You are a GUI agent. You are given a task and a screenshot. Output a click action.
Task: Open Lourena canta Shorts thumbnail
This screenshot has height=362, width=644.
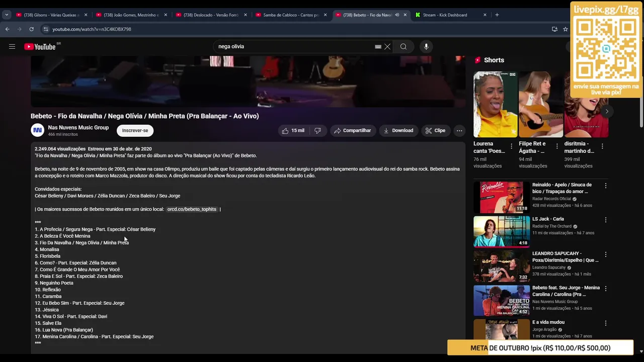pyautogui.click(x=495, y=104)
